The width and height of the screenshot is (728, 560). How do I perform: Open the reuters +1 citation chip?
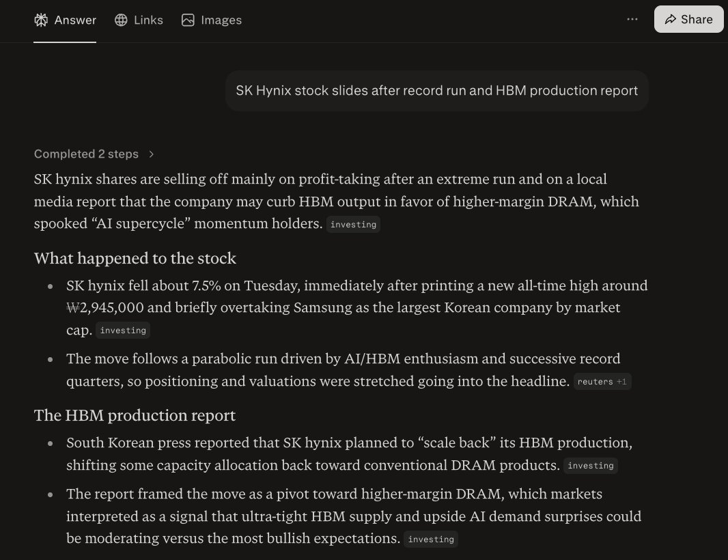coord(602,381)
